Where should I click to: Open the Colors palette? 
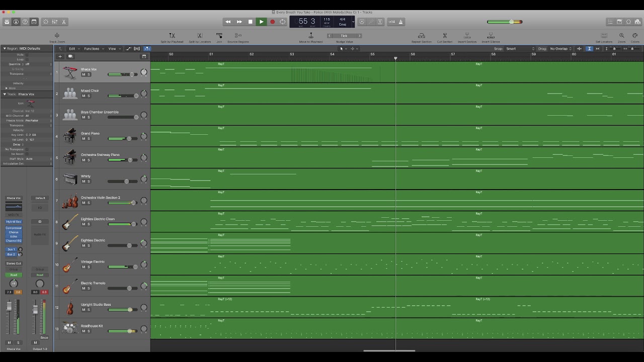[635, 38]
